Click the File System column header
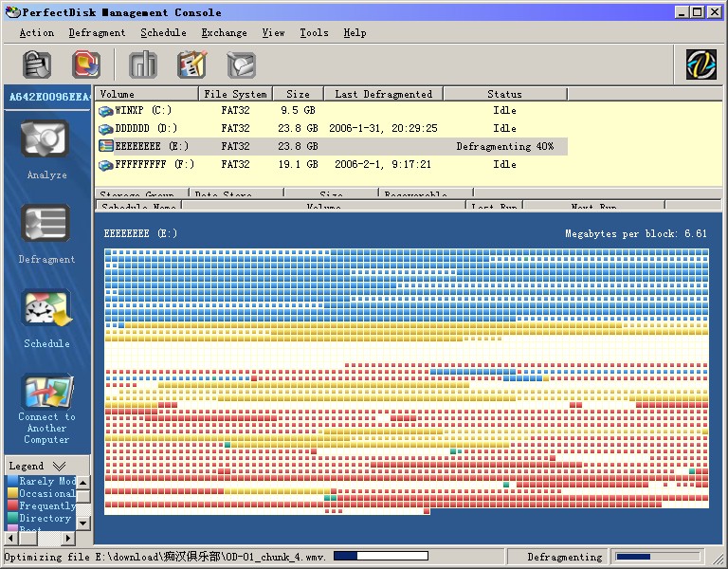 (235, 94)
